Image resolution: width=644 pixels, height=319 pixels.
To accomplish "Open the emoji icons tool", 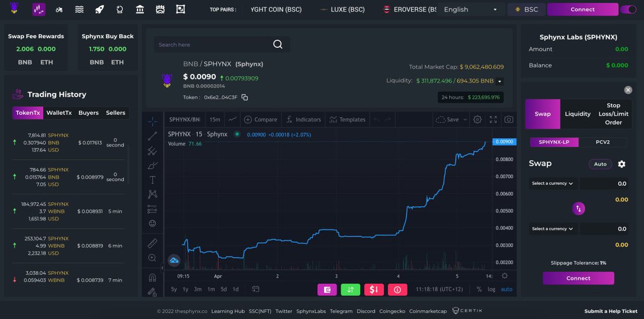I will pyautogui.click(x=152, y=223).
